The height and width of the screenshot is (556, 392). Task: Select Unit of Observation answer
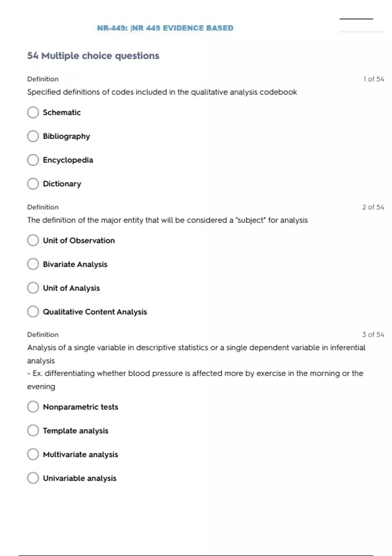33,240
